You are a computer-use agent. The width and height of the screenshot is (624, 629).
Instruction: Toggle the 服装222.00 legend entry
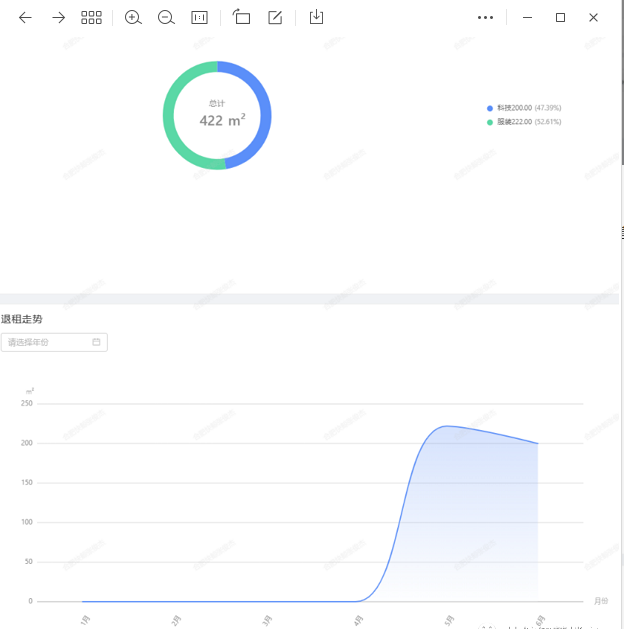523,122
